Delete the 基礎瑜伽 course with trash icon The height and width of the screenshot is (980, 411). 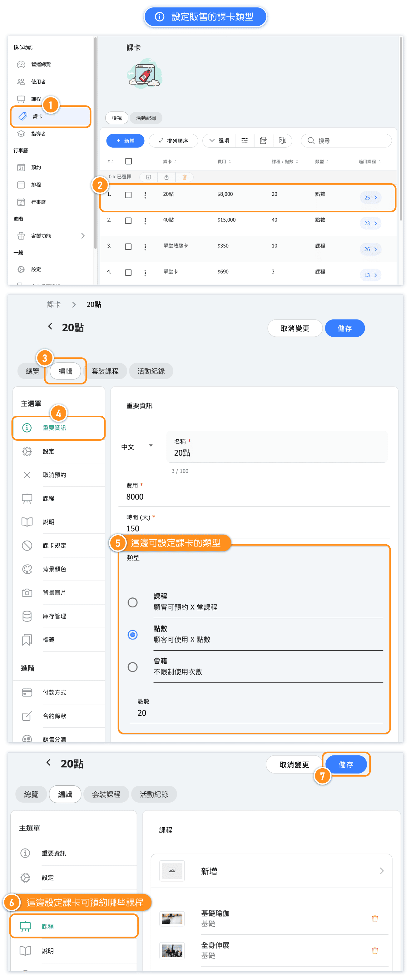coord(374,918)
